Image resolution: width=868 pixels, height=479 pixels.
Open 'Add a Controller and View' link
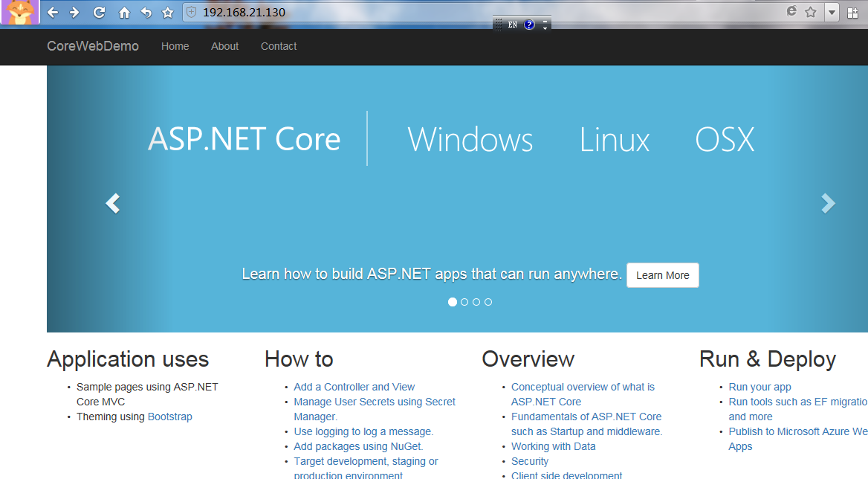click(354, 387)
